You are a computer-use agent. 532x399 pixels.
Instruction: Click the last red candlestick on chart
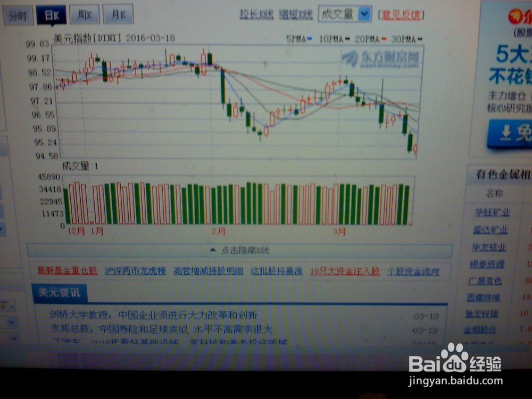415,149
